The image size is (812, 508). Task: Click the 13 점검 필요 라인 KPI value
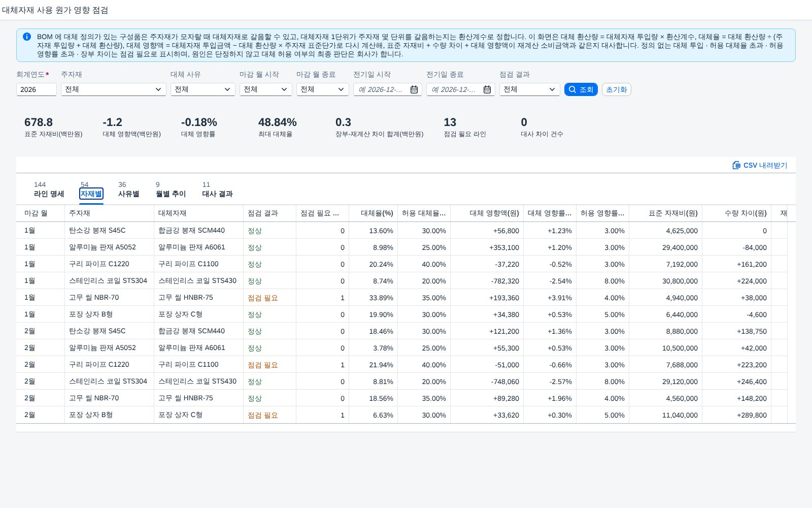point(450,122)
